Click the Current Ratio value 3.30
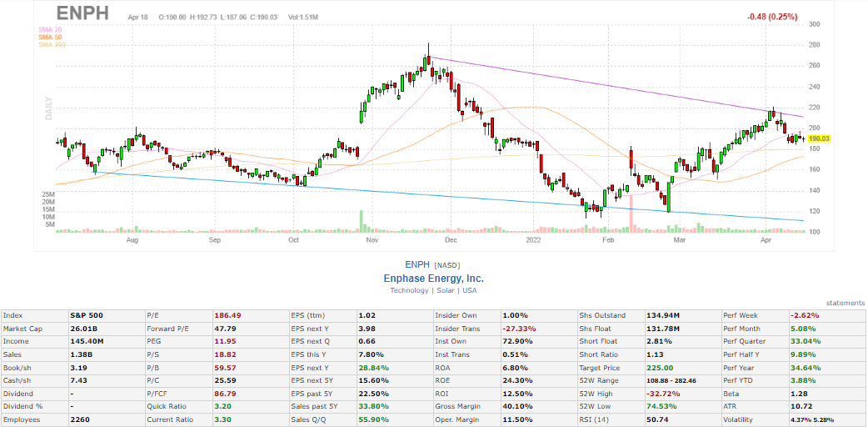Screen dimensions: 868x427 coord(223,419)
